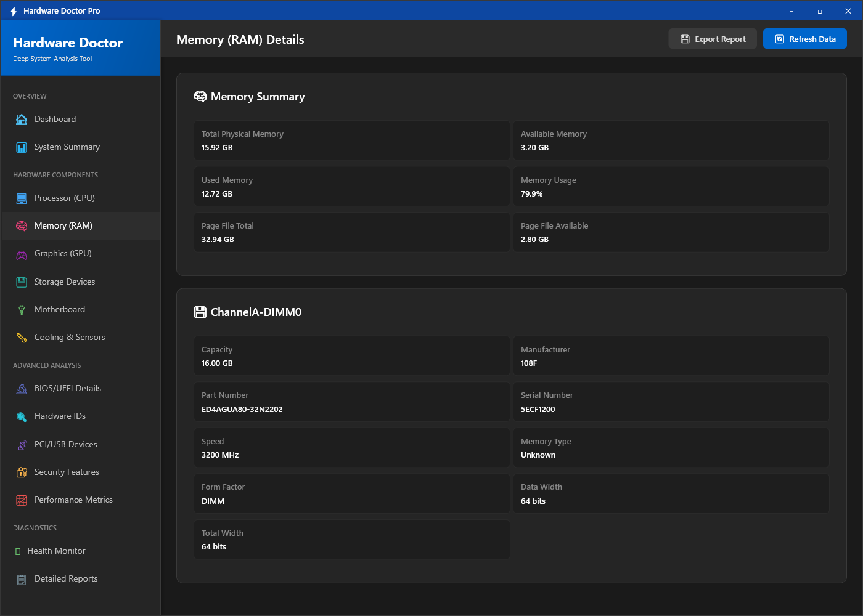Click the Total Physical Memory value 15.92 GB
Image resolution: width=863 pixels, height=616 pixels.
217,148
